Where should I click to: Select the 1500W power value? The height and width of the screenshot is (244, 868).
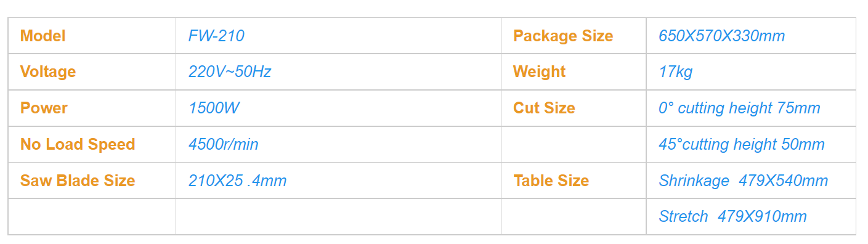pos(214,108)
